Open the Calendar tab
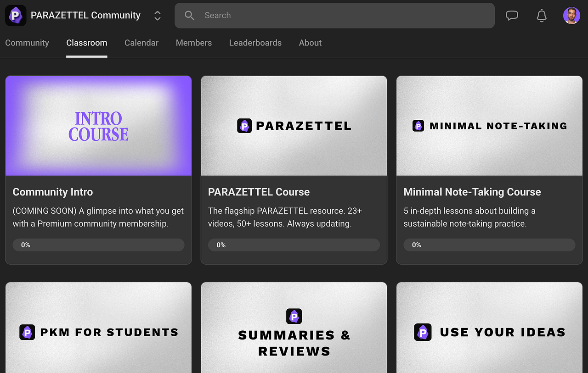Viewport: 588px width, 373px height. pyautogui.click(x=141, y=43)
